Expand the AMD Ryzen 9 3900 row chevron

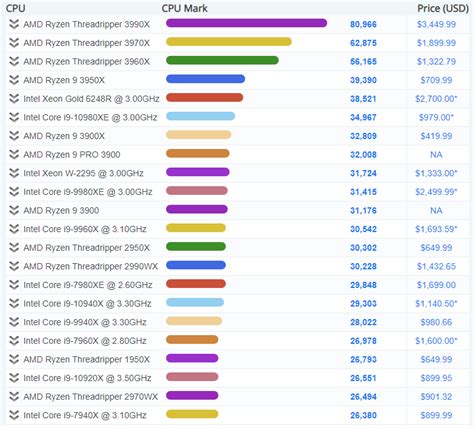14,210
